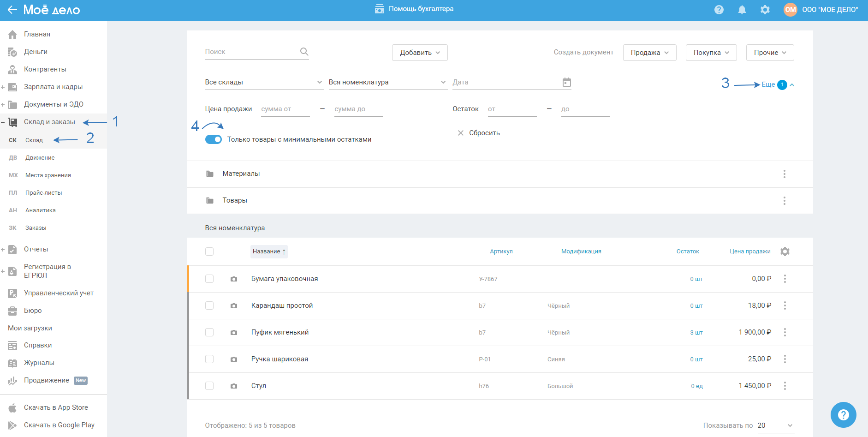The width and height of the screenshot is (868, 437).
Task: Open the Все склады dropdown
Action: [263, 82]
